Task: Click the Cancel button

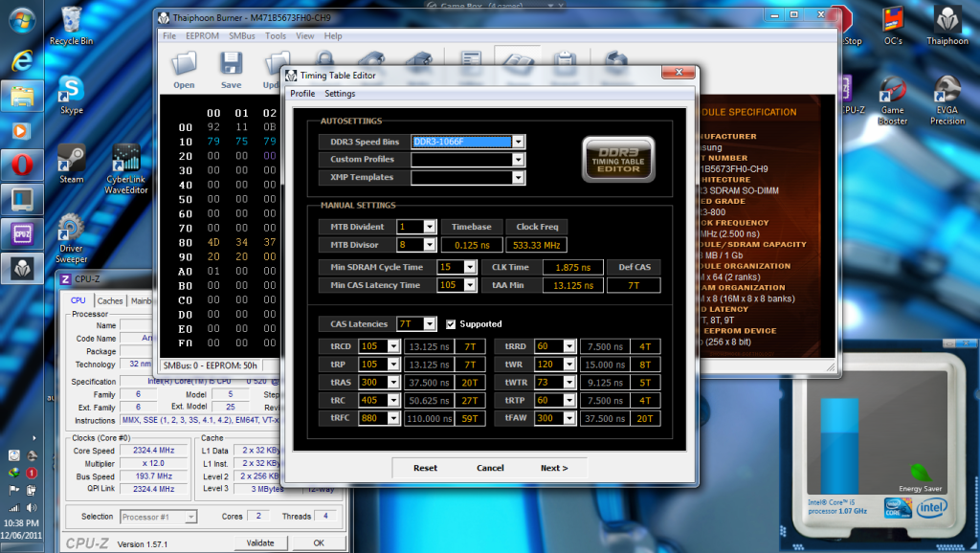Action: click(490, 468)
